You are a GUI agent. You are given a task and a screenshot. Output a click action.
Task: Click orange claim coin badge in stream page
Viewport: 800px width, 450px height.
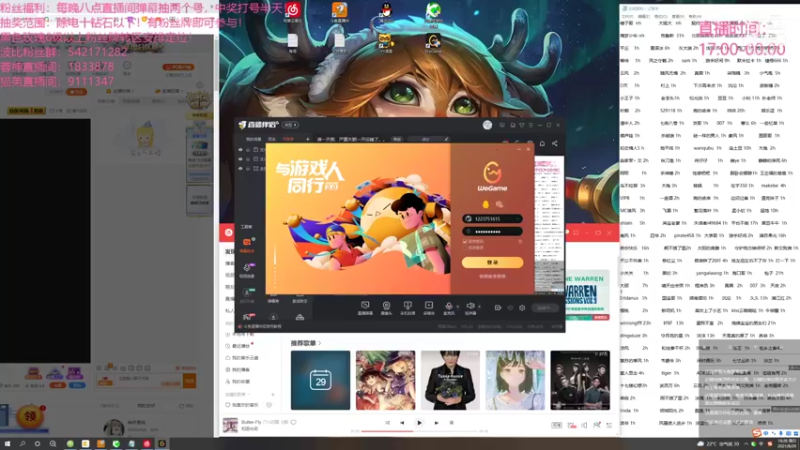(30, 417)
